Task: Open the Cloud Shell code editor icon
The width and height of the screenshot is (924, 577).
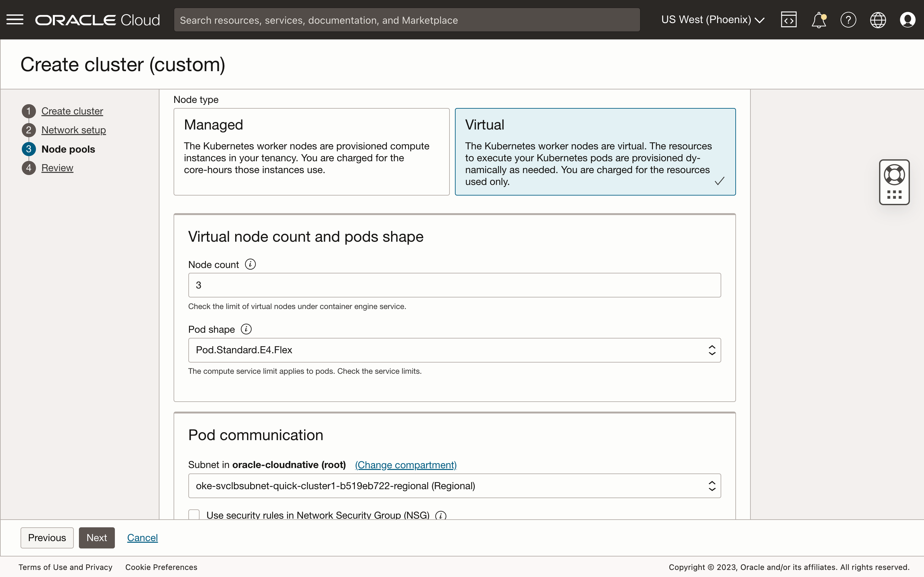Action: (x=789, y=20)
